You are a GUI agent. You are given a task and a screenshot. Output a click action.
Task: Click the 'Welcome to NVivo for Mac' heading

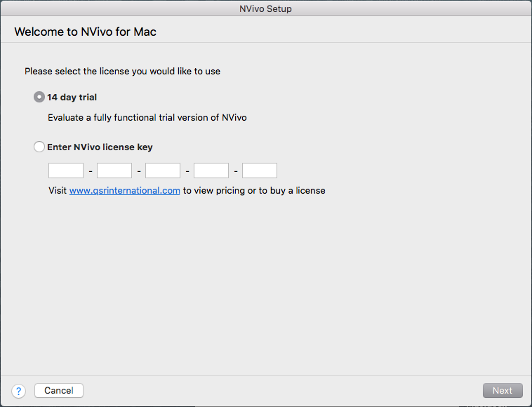[x=86, y=32]
